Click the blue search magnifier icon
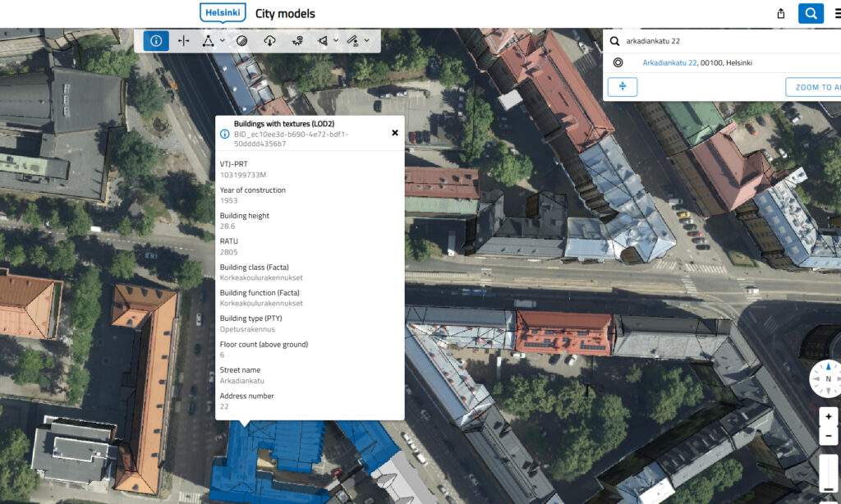Screen dimensions: 841x504 pyautogui.click(x=811, y=14)
